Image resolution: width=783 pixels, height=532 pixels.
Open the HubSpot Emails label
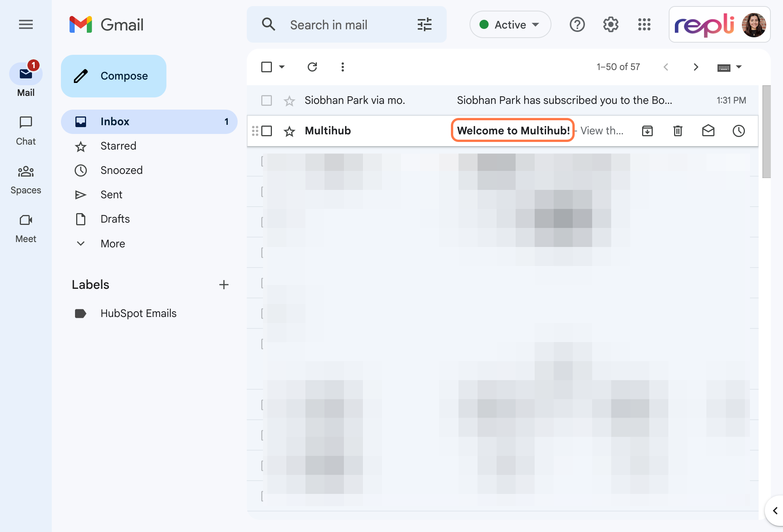[149, 314]
